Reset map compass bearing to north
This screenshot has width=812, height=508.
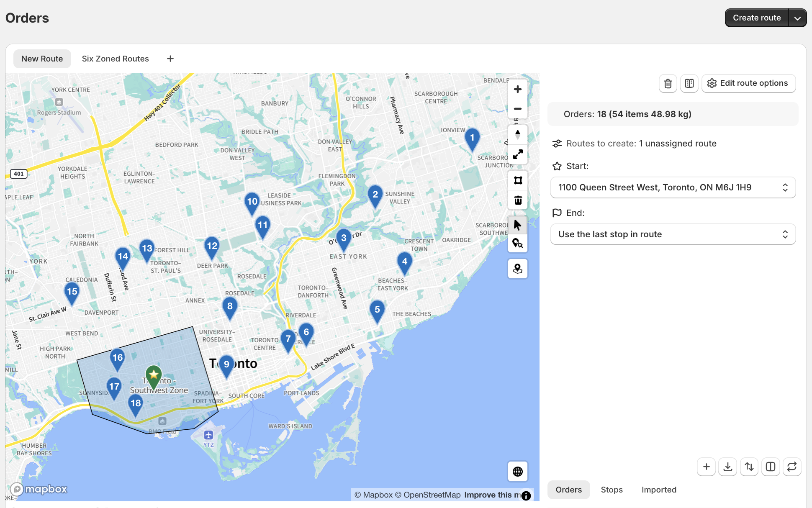(518, 134)
